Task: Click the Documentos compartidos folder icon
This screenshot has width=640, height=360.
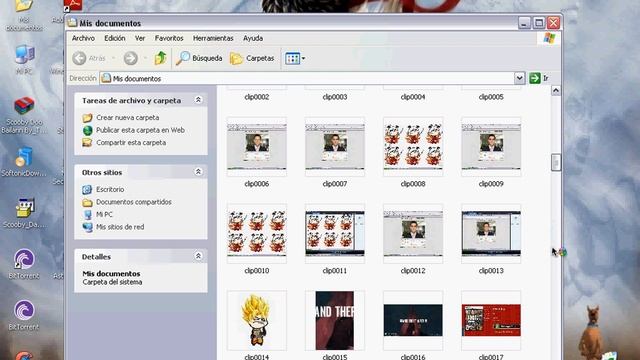Action: pos(87,202)
